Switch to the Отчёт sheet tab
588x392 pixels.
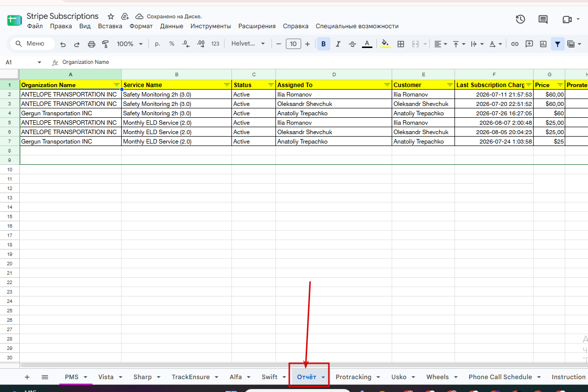(x=307, y=377)
